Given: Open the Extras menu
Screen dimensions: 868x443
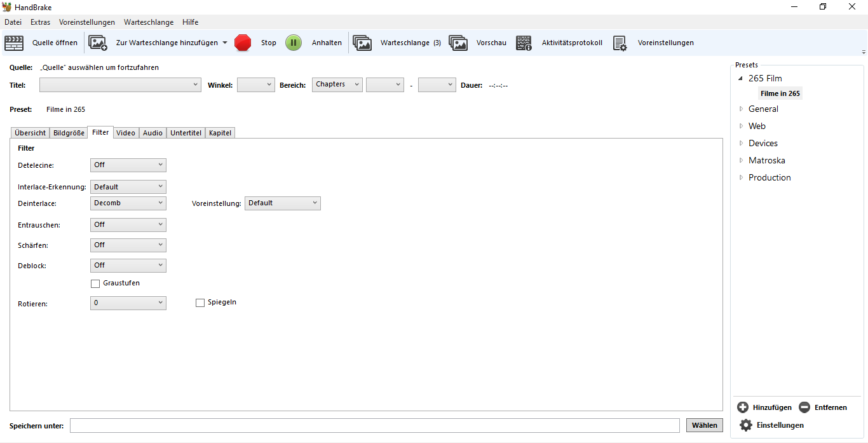Looking at the screenshot, I should pyautogui.click(x=40, y=22).
